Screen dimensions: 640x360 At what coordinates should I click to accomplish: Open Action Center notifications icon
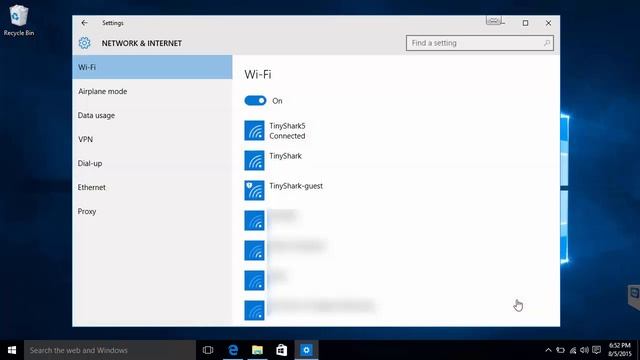click(x=597, y=350)
